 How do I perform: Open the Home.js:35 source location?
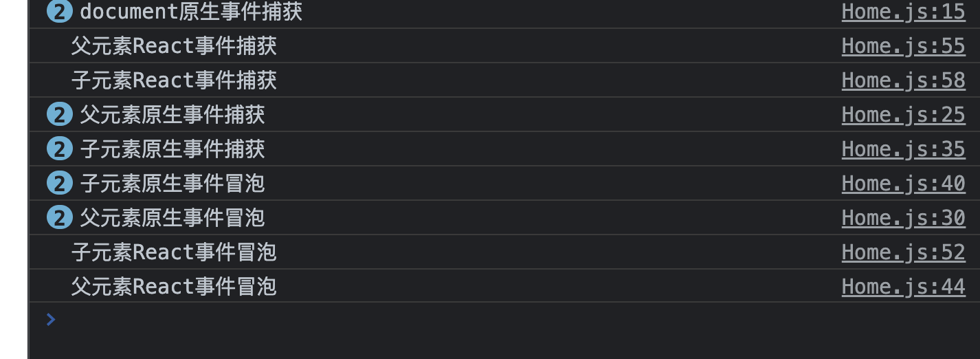pos(903,149)
